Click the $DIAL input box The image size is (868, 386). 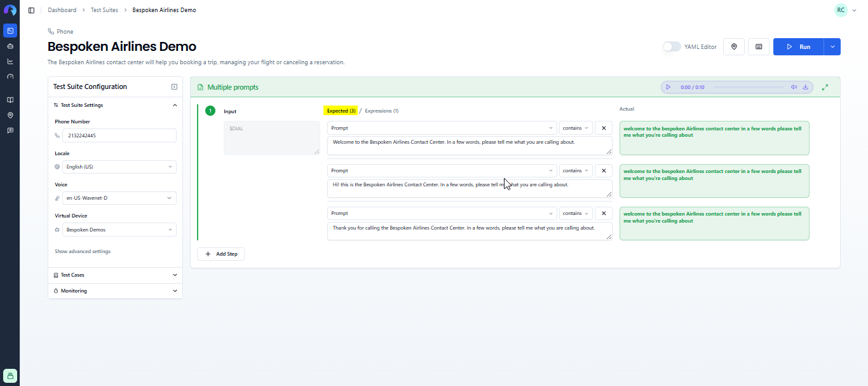(271, 137)
